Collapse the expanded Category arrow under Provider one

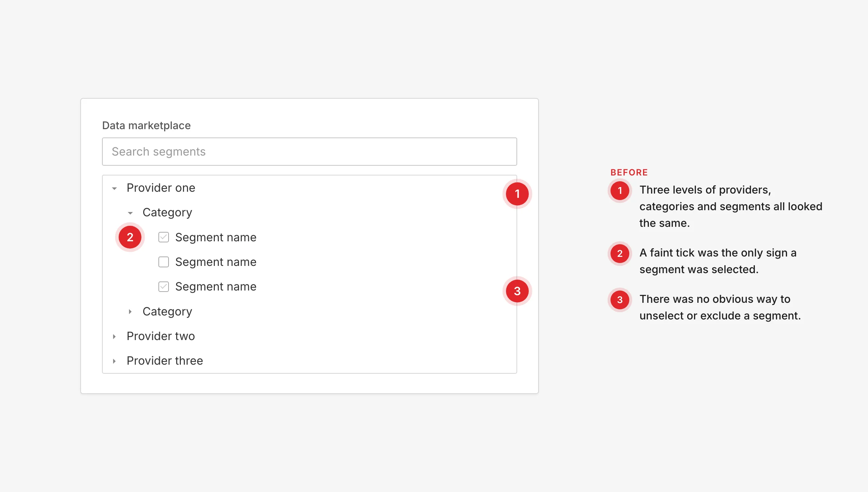(x=130, y=213)
